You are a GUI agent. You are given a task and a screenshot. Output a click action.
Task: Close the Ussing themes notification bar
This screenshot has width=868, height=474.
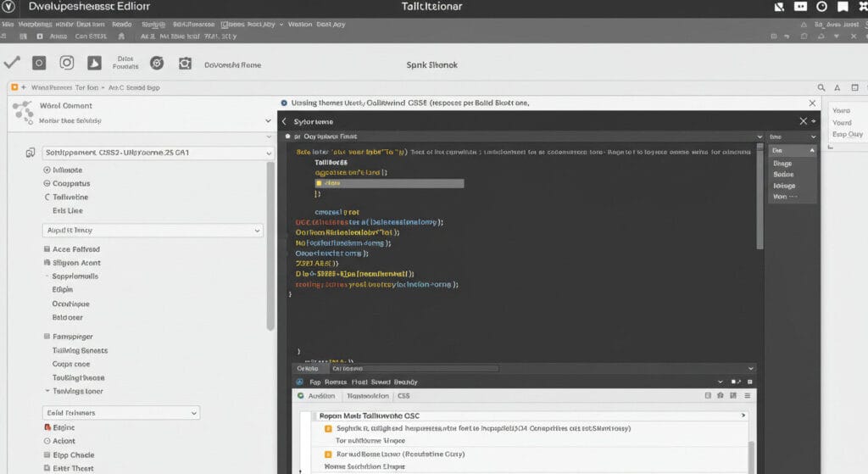[812, 103]
